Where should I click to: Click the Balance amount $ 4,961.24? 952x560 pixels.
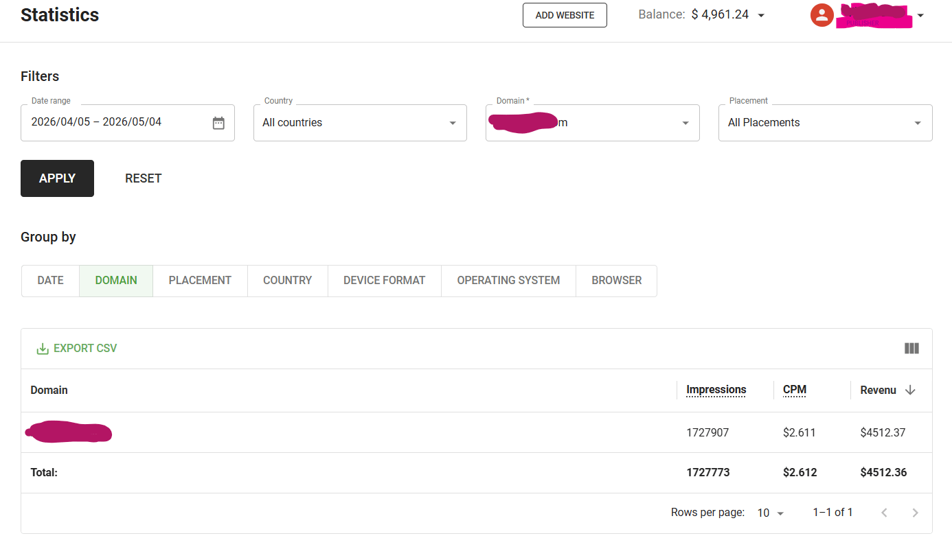tap(720, 14)
